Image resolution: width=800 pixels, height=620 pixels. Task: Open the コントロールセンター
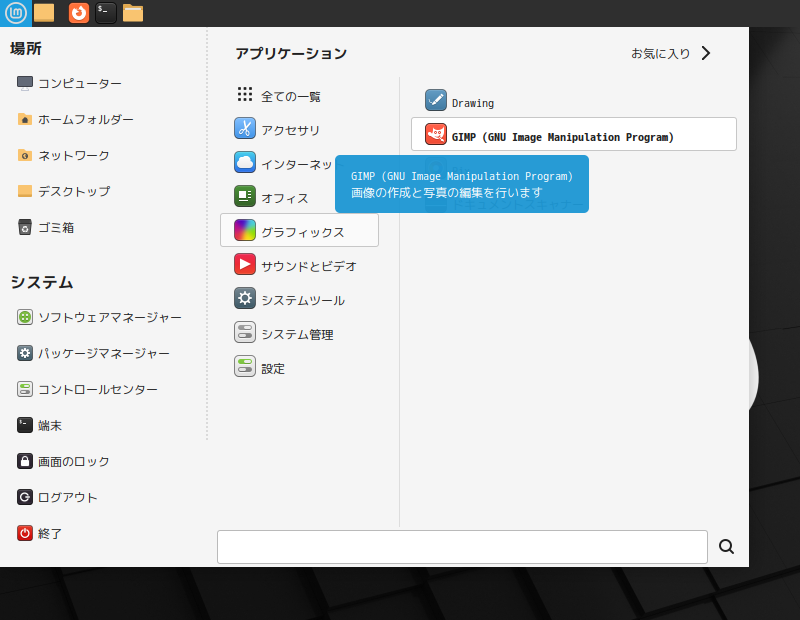coord(87,389)
